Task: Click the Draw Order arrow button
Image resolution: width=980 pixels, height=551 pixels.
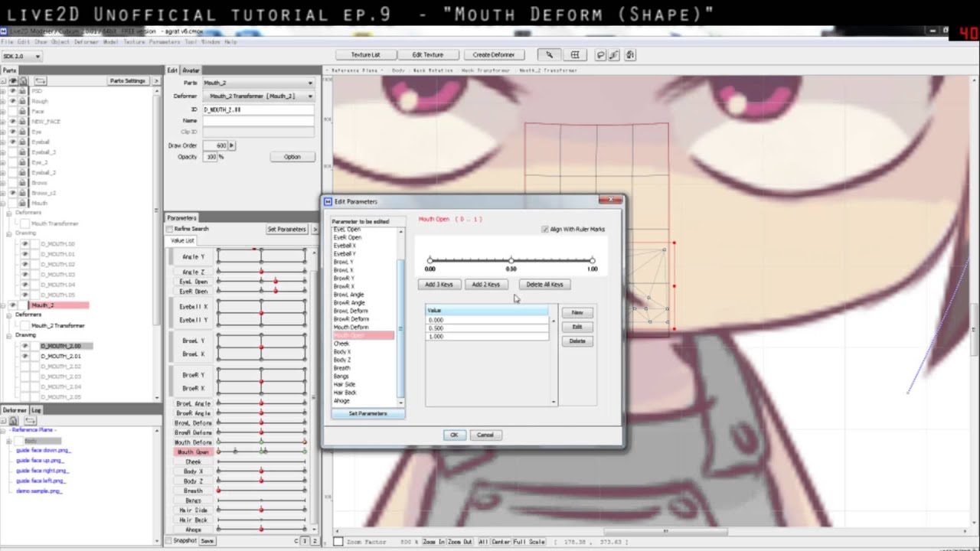Action: click(232, 145)
